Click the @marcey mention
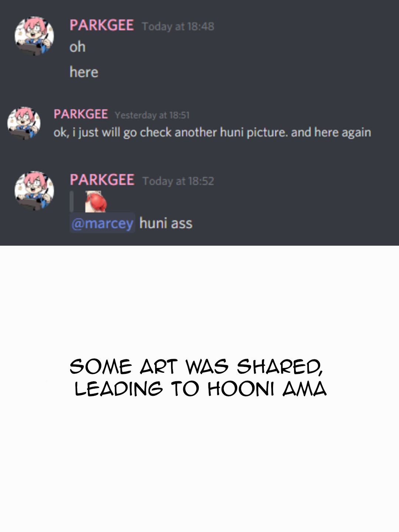This screenshot has height=532, width=399. click(x=102, y=223)
